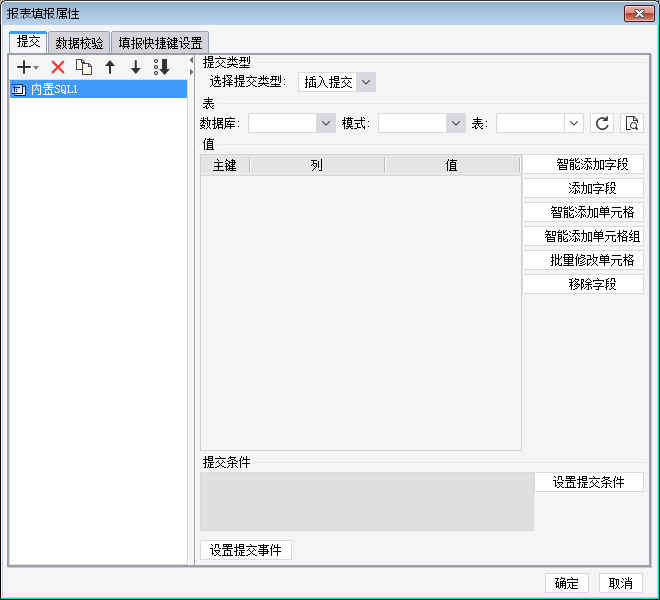Click the add (+) submit item icon
The height and width of the screenshot is (600, 660).
(x=27, y=67)
